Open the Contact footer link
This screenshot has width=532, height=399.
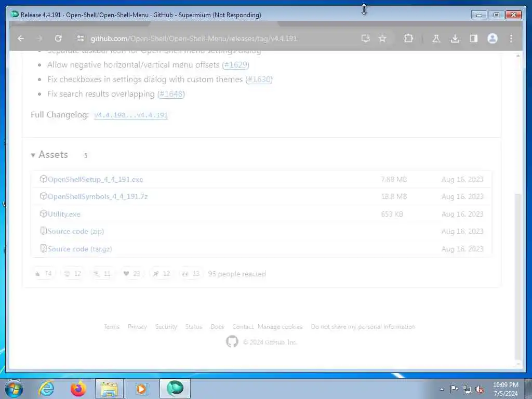click(243, 327)
